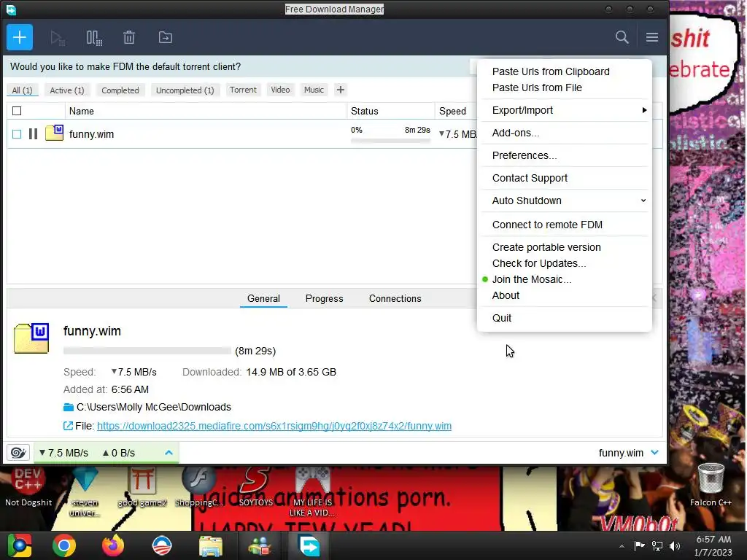Expand the speed panel chevron in status bar
Viewport: 747px width, 560px height.
point(169,452)
